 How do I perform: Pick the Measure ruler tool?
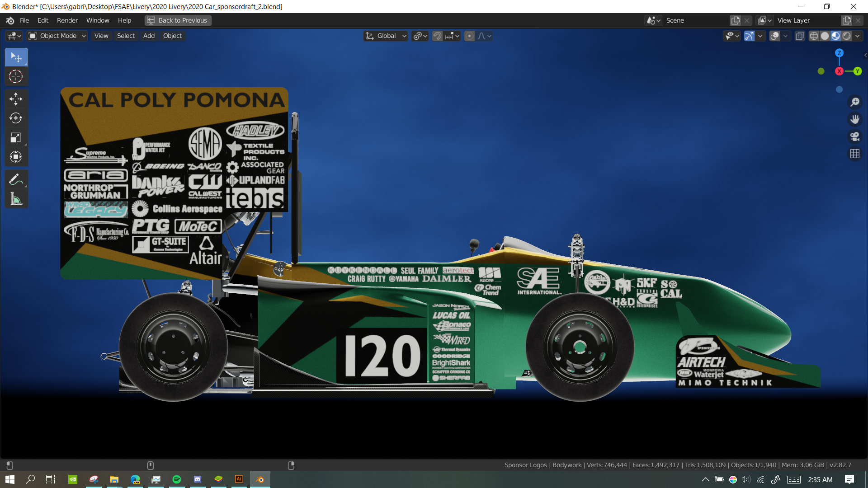tap(16, 199)
